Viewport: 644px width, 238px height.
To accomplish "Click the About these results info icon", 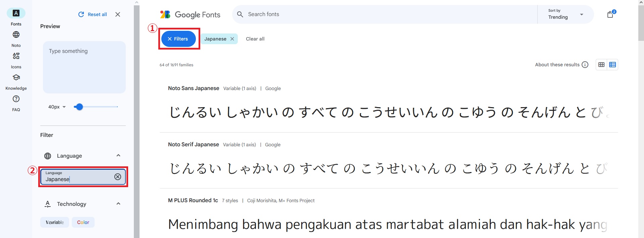I will pyautogui.click(x=585, y=65).
